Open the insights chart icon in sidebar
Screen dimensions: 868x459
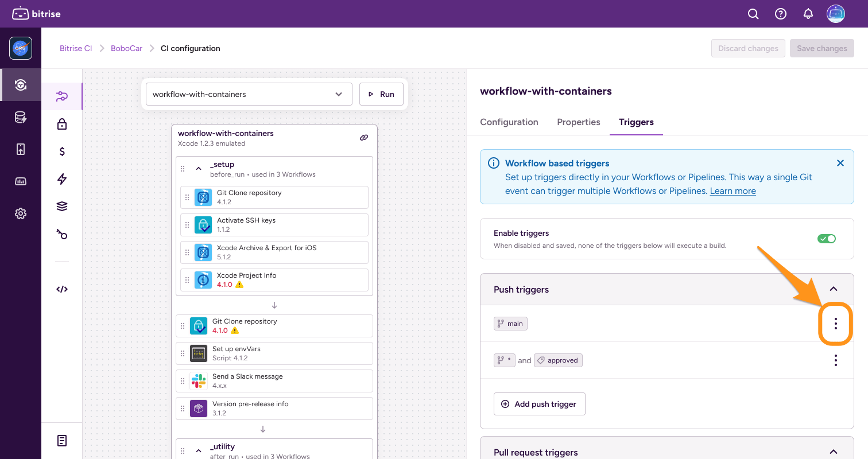(21, 181)
